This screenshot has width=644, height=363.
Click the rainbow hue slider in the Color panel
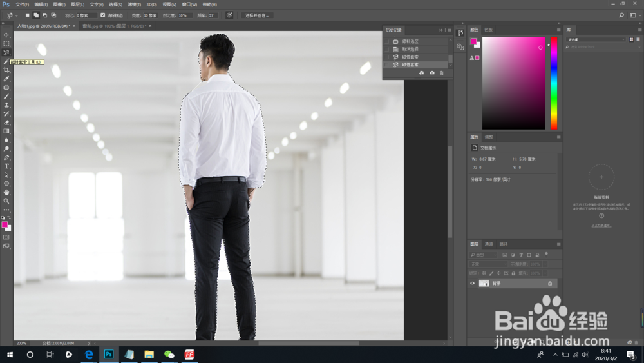tap(554, 83)
